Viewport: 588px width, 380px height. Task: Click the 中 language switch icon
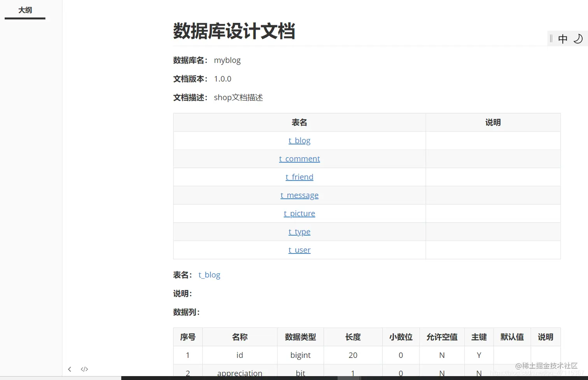(x=563, y=39)
